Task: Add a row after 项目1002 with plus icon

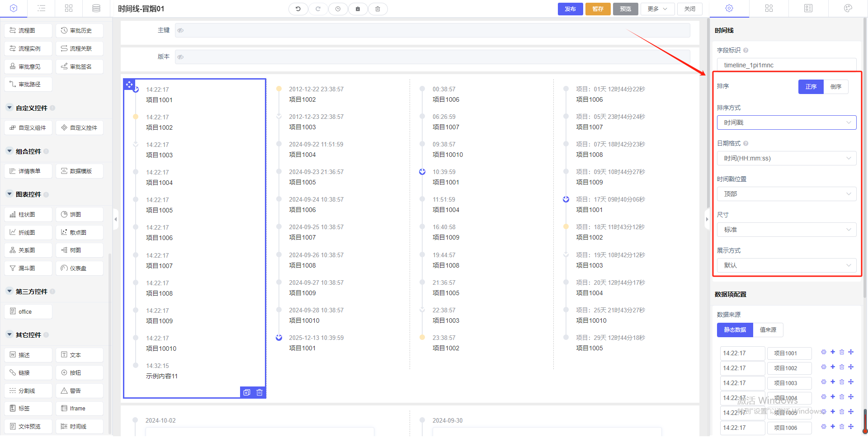Action: coord(833,367)
